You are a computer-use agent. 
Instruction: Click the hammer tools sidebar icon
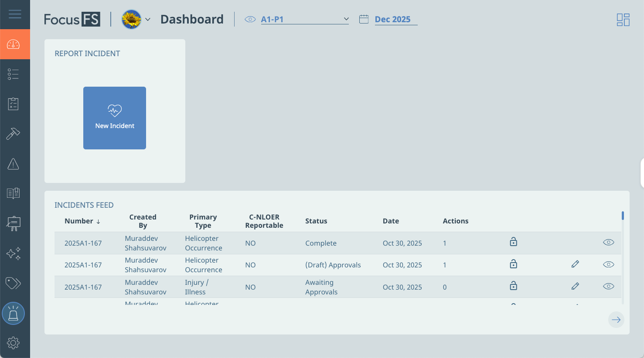click(14, 134)
